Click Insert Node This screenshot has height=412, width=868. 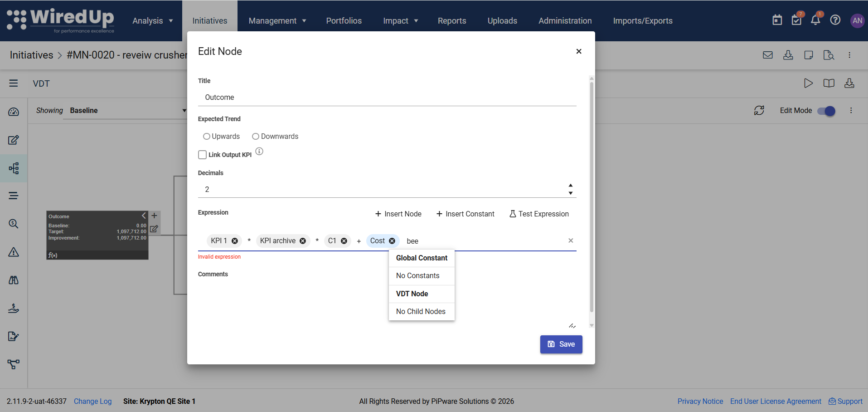[398, 214]
